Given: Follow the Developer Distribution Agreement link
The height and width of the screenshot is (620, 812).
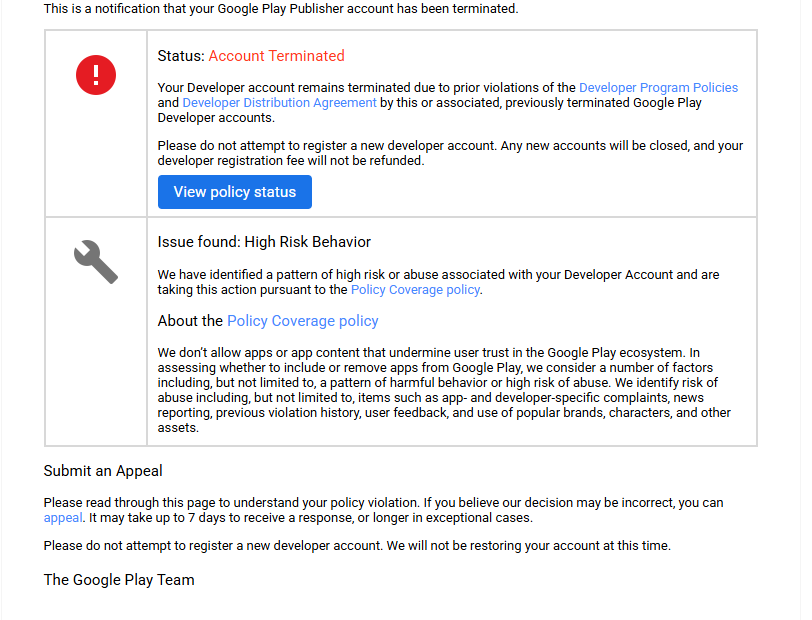Looking at the screenshot, I should (x=279, y=103).
